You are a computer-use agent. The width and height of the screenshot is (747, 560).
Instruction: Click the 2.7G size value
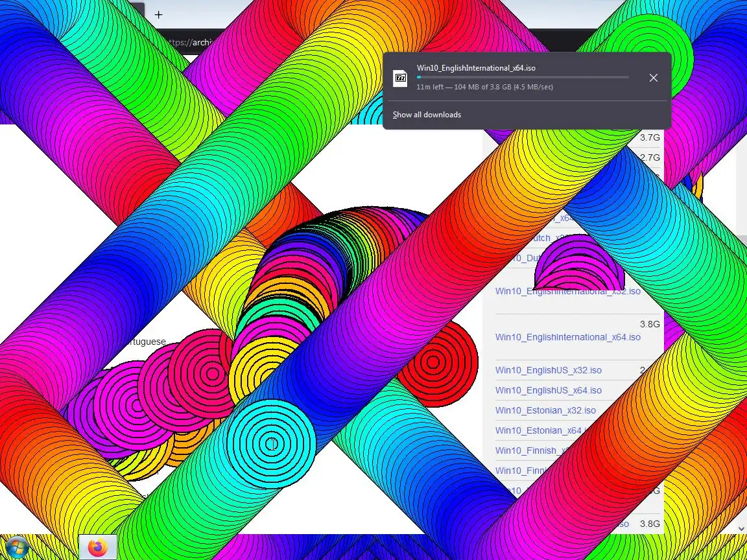point(650,157)
